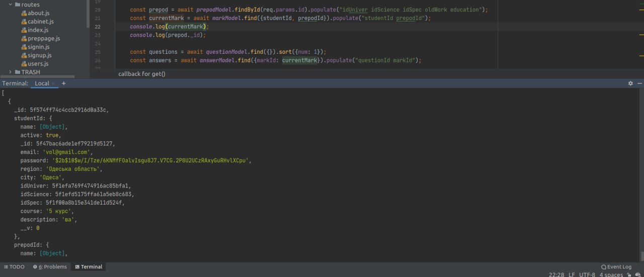Screen dimensions: 644x277
Task: Open the Problems tool window
Action: click(50, 267)
